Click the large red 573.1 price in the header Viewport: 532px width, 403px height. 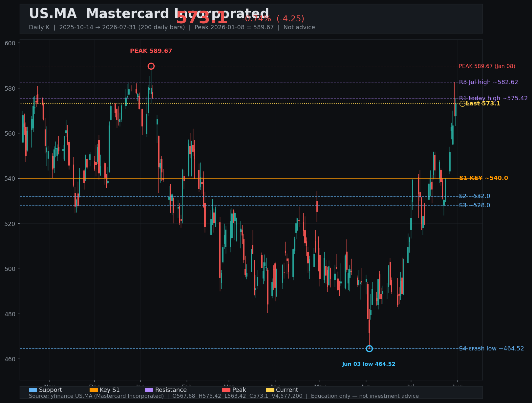click(202, 18)
